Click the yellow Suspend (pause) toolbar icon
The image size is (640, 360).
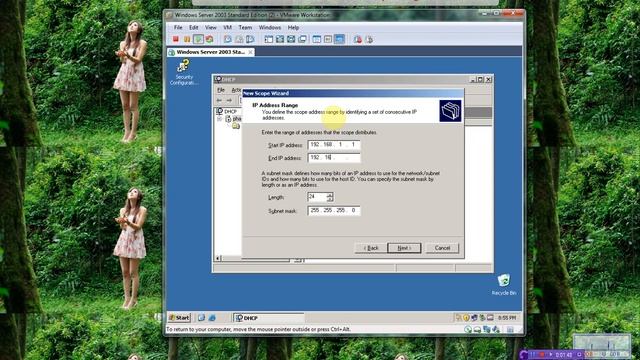(187, 39)
